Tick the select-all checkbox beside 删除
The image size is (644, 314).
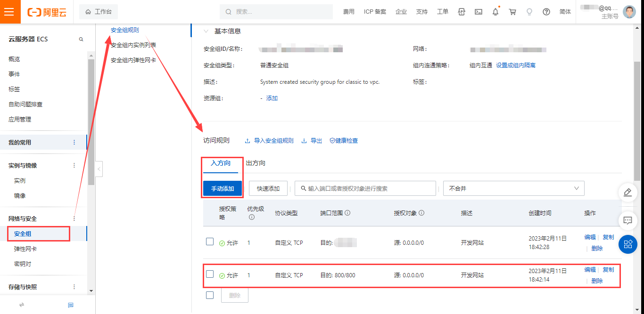[x=210, y=295]
